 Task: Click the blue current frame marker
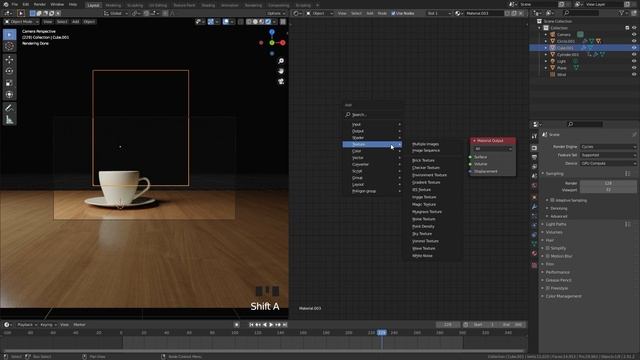pos(382,333)
